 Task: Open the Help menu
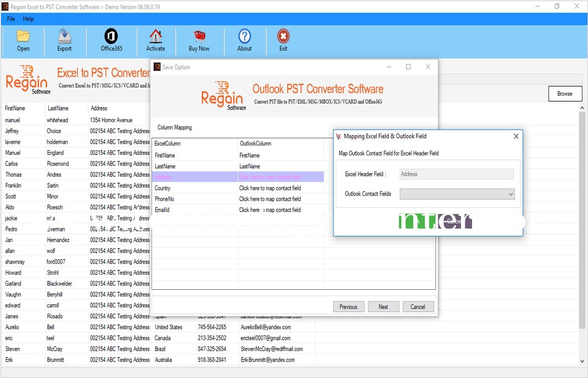click(28, 19)
